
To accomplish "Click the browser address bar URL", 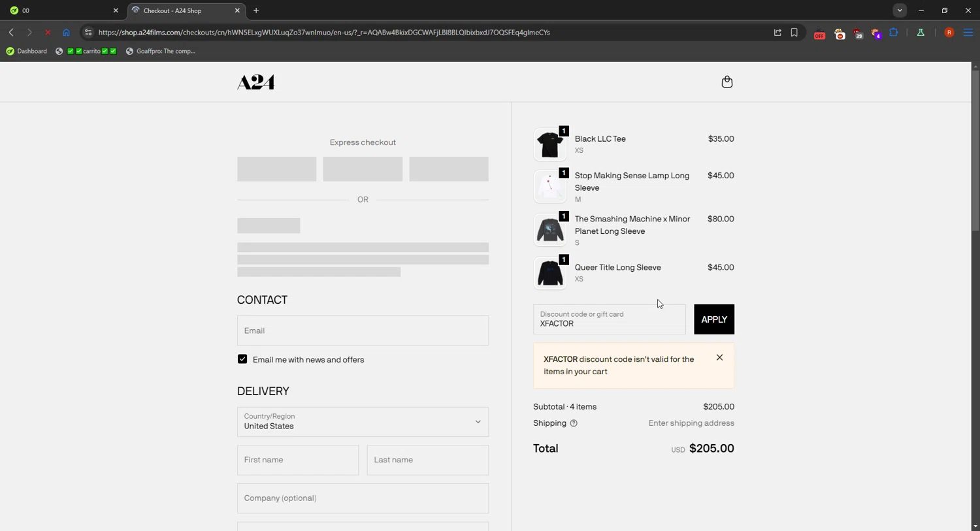I will click(x=324, y=32).
